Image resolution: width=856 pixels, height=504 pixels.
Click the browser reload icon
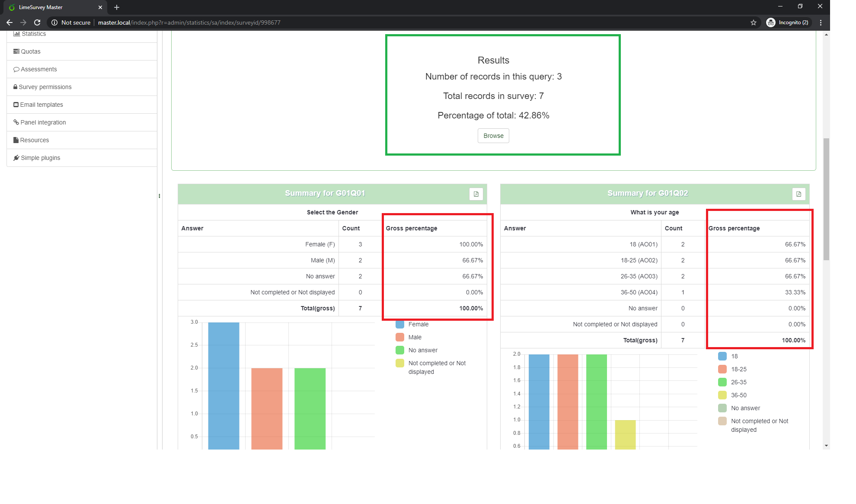37,22
